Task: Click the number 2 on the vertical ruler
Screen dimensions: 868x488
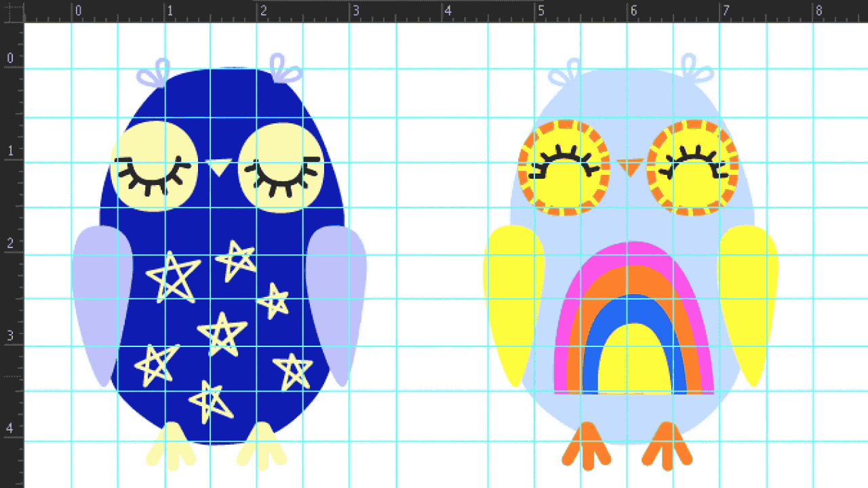Action: (x=10, y=243)
